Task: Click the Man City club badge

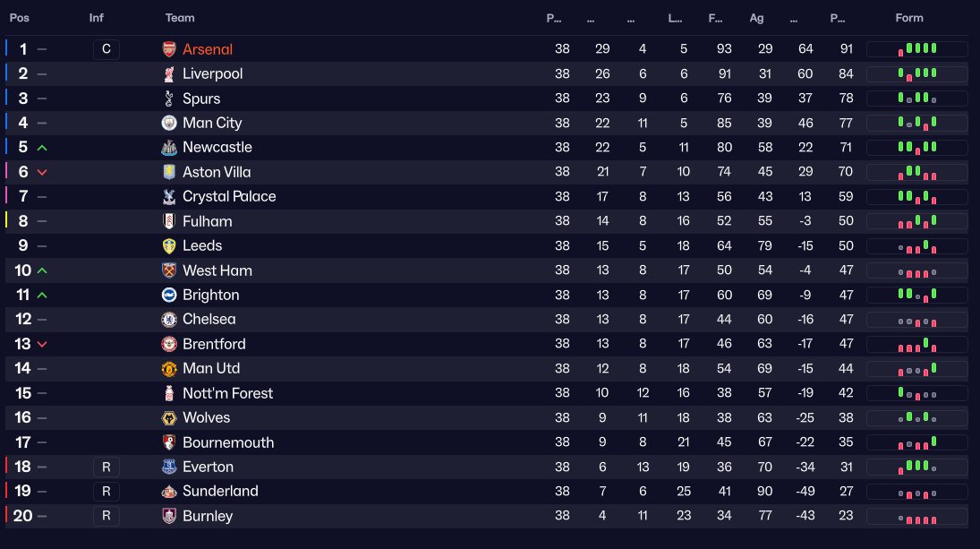Action: (x=169, y=123)
